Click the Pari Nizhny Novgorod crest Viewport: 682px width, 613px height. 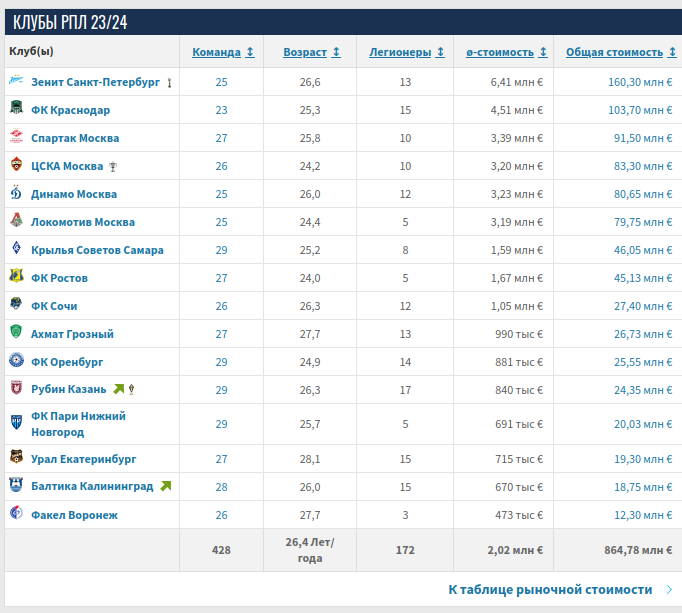coord(16,422)
